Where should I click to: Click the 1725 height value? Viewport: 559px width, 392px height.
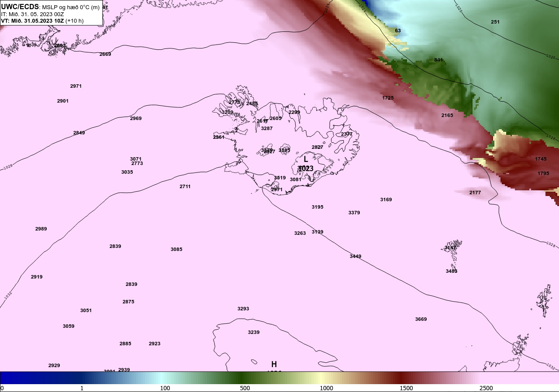click(388, 98)
